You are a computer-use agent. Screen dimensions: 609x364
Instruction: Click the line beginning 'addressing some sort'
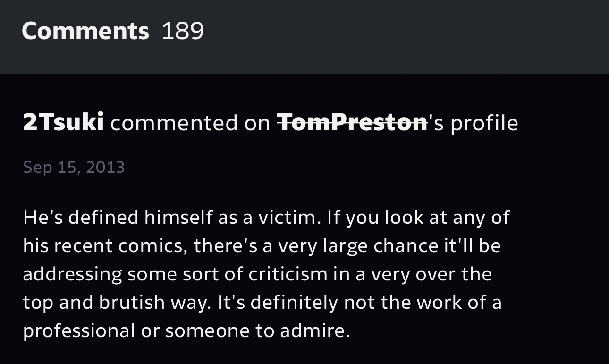tap(257, 274)
